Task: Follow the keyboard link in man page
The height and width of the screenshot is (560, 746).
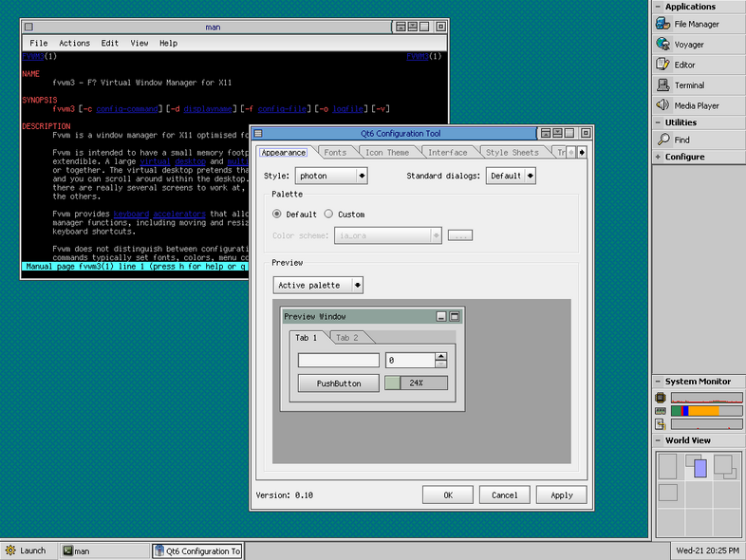Action: coord(131,215)
